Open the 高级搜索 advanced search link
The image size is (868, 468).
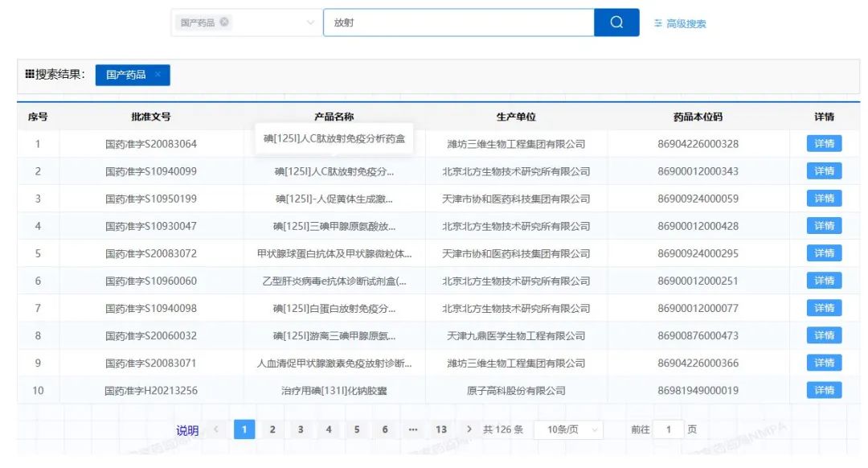pyautogui.click(x=680, y=23)
